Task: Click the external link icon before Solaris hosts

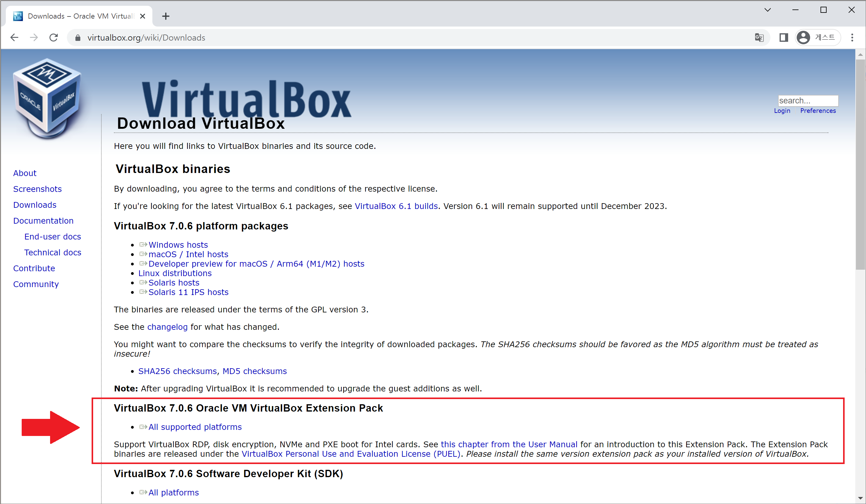Action: pyautogui.click(x=143, y=282)
